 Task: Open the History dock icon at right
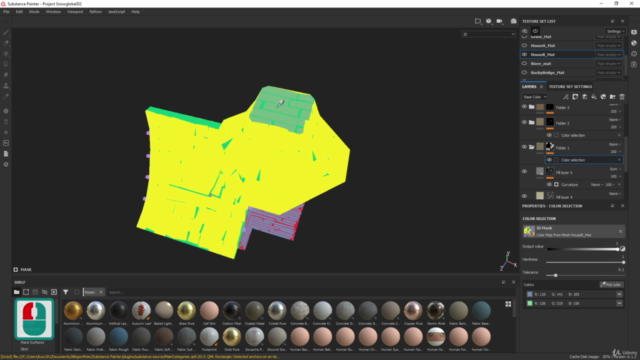[634, 53]
